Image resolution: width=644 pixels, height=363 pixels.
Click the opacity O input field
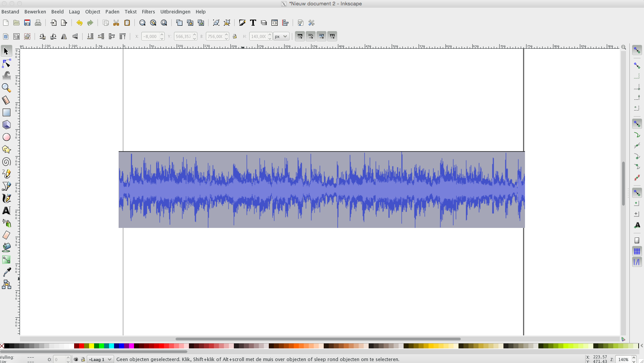[x=60, y=360]
